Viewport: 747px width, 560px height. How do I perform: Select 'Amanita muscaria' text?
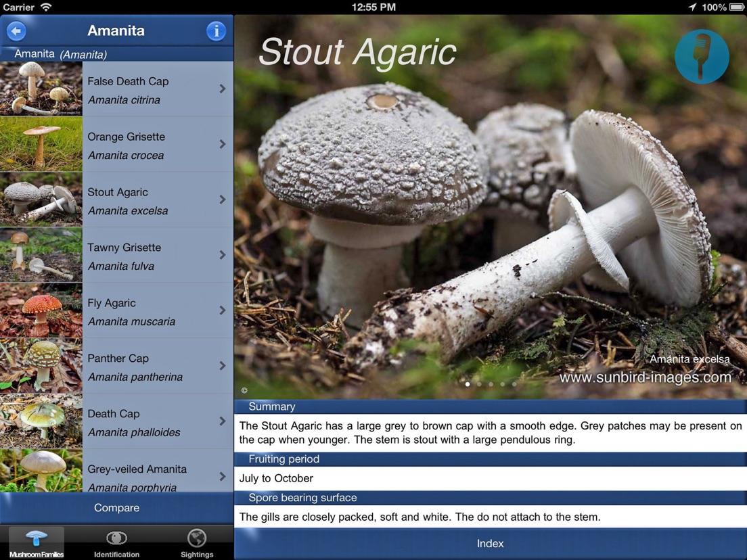point(131,322)
